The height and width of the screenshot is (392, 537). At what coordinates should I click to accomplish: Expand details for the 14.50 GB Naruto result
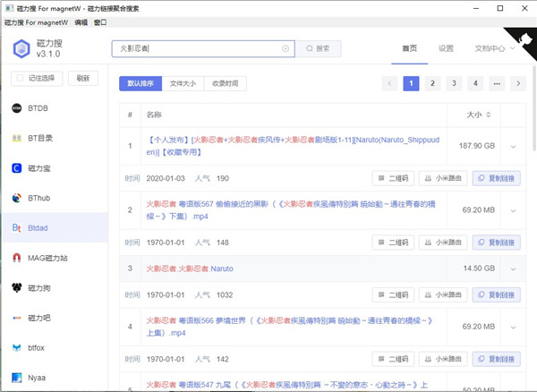(513, 268)
